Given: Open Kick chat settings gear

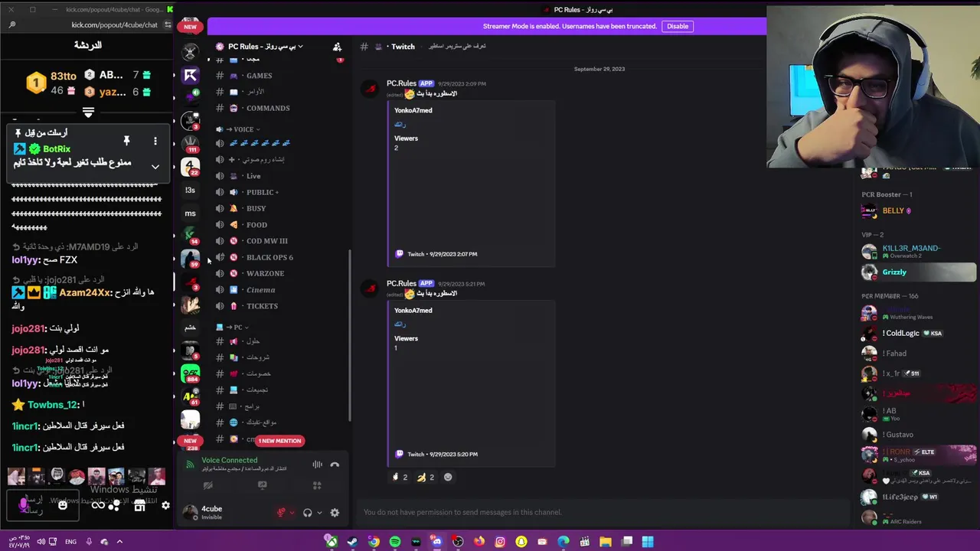Looking at the screenshot, I should tap(165, 505).
